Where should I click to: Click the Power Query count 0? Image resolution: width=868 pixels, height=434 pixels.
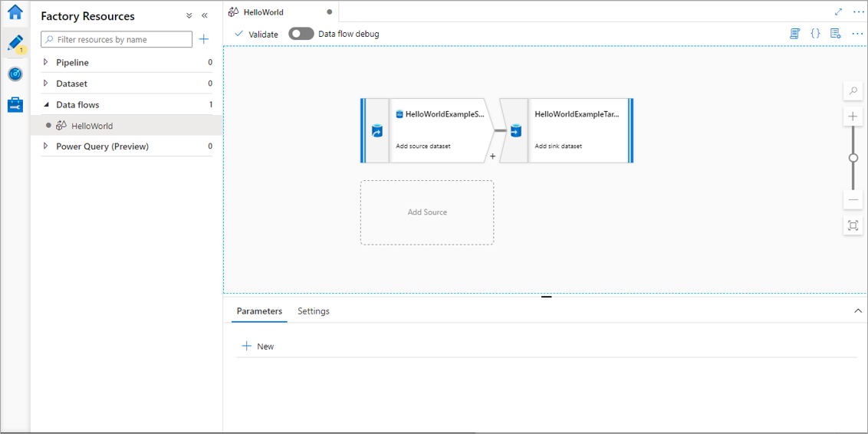(x=210, y=146)
